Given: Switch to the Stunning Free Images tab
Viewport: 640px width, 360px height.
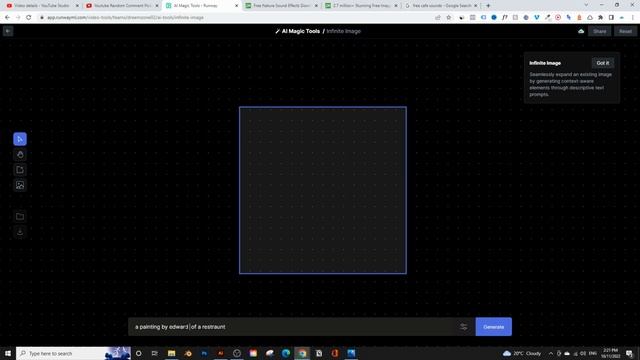Looking at the screenshot, I should tap(361, 6).
